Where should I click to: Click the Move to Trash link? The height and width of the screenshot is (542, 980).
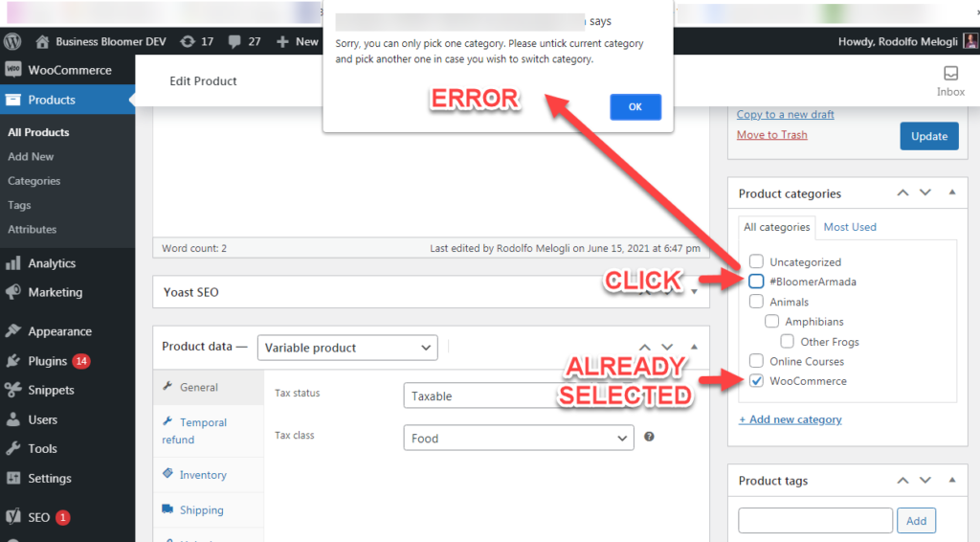(772, 134)
